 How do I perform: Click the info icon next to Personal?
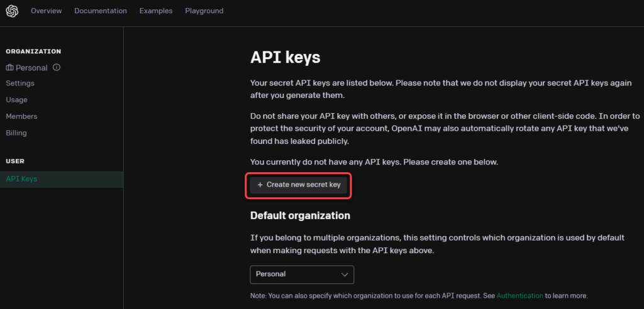coord(57,67)
